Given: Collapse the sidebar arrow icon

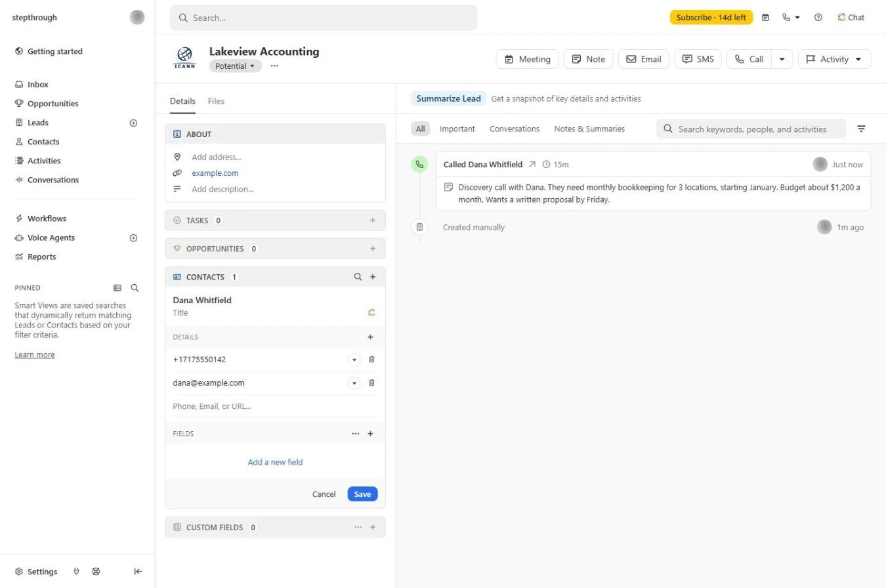Looking at the screenshot, I should (138, 572).
